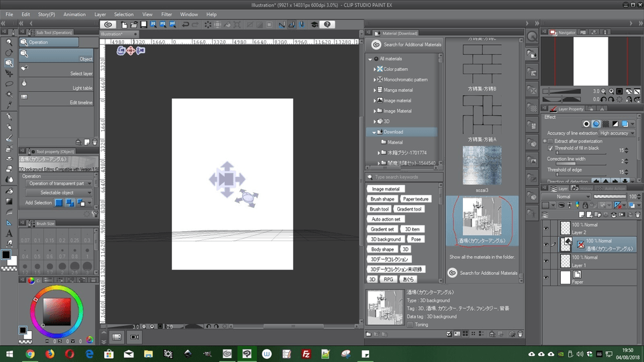Toggle the Threshold of fill in black checkbox
Screen dimensions: 644x362
tap(551, 147)
